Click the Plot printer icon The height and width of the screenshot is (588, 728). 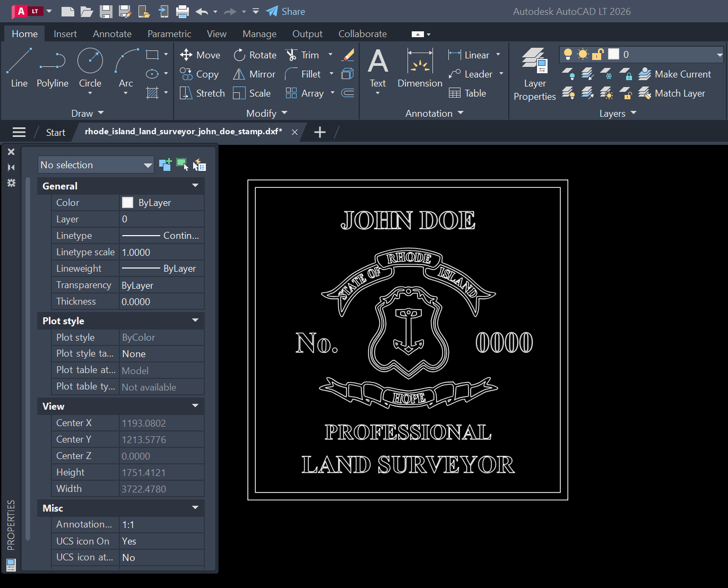click(x=183, y=11)
